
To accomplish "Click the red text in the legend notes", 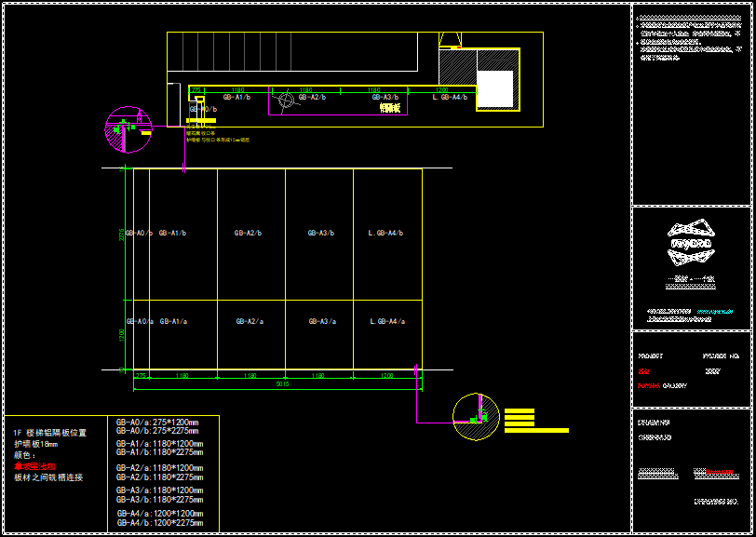I will [34, 465].
